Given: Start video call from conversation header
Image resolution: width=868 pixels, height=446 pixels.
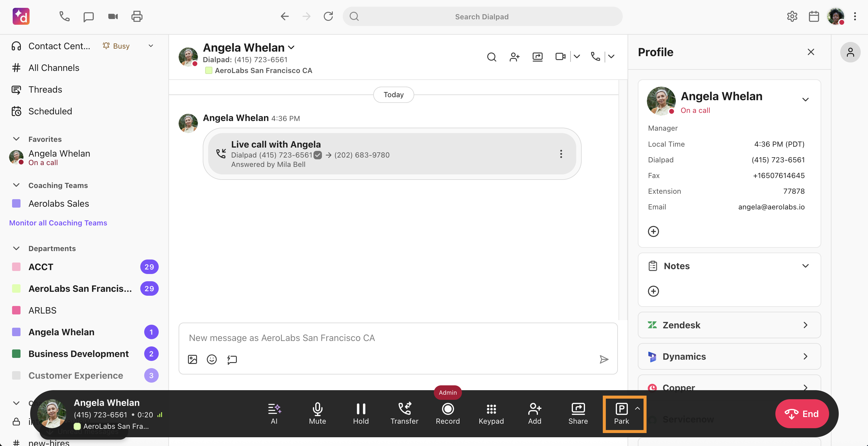Looking at the screenshot, I should pos(560,57).
